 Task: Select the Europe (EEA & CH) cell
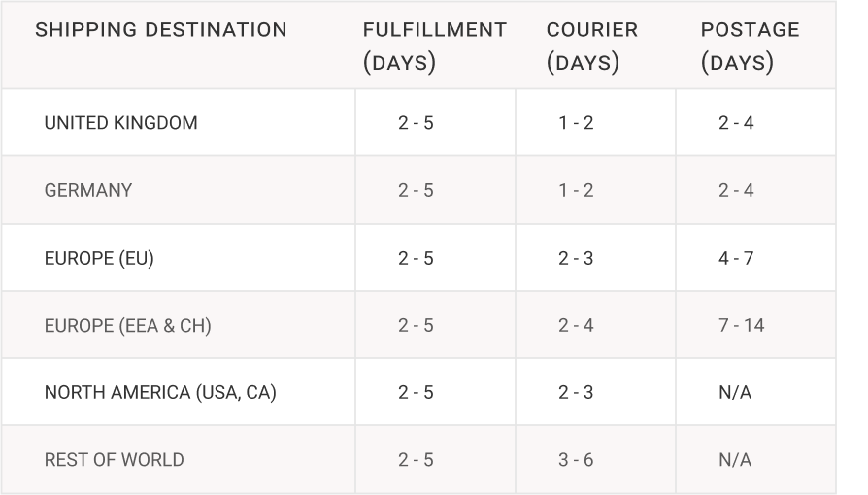[128, 325]
